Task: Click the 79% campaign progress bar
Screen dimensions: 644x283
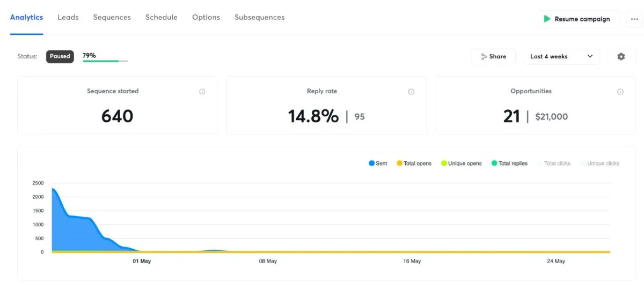Action: [105, 61]
